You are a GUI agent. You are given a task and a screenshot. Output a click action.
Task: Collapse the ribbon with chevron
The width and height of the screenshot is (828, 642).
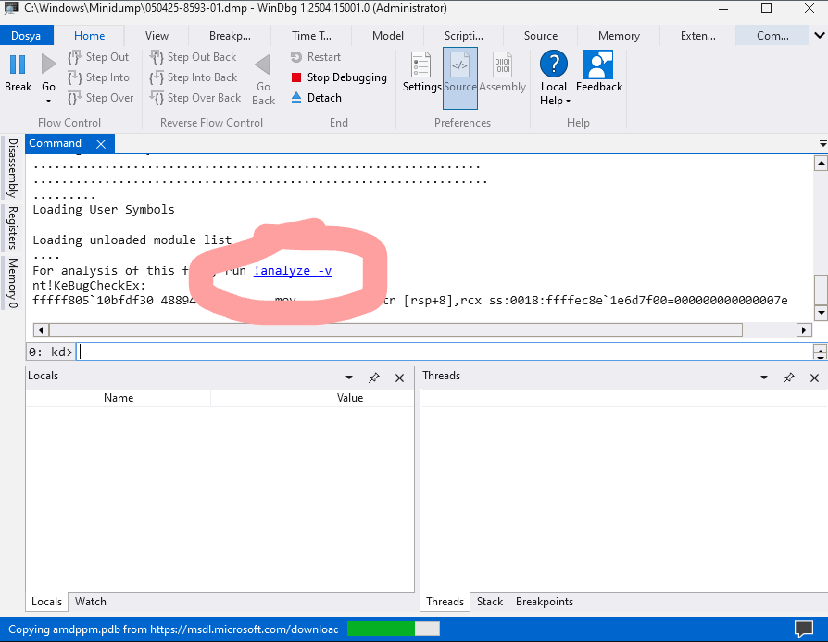(x=819, y=36)
